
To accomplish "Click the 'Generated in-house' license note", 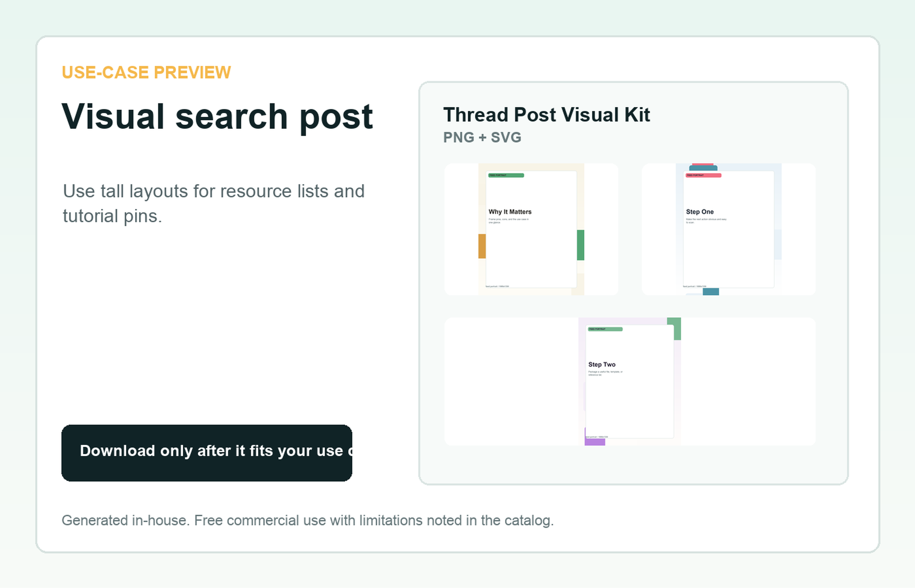I will click(x=308, y=520).
